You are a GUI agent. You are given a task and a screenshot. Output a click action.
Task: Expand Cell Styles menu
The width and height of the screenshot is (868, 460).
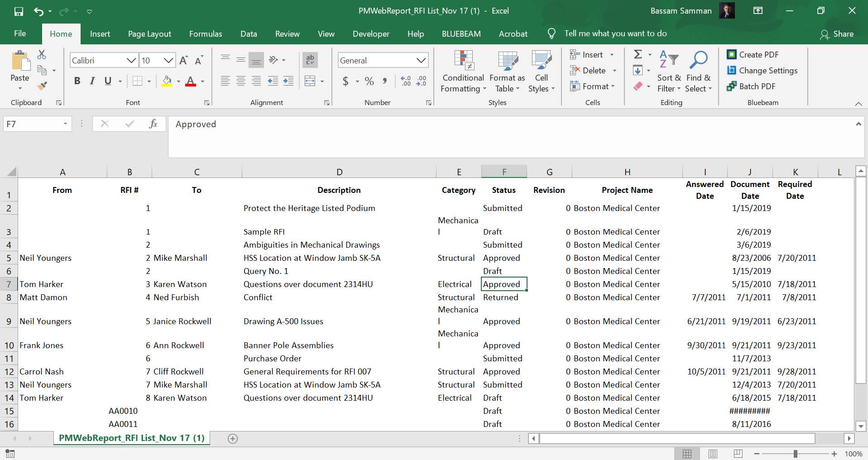(x=541, y=71)
